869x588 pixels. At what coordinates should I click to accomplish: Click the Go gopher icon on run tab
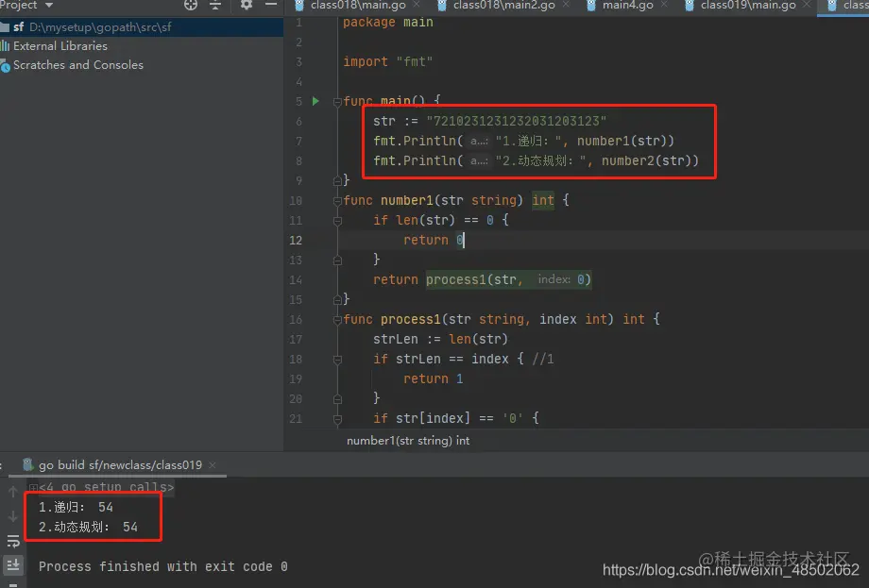pos(27,464)
